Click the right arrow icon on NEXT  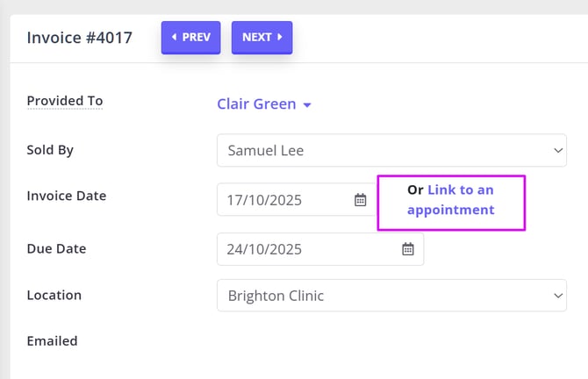[280, 38]
